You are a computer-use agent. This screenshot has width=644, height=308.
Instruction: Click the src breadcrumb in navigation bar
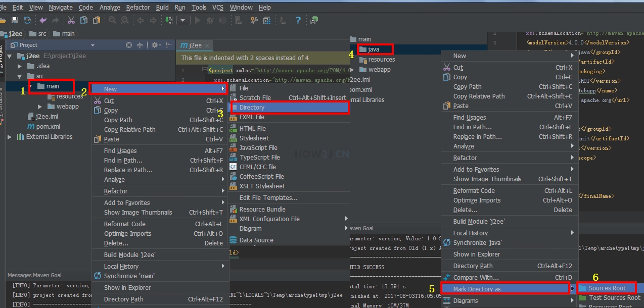point(38,34)
